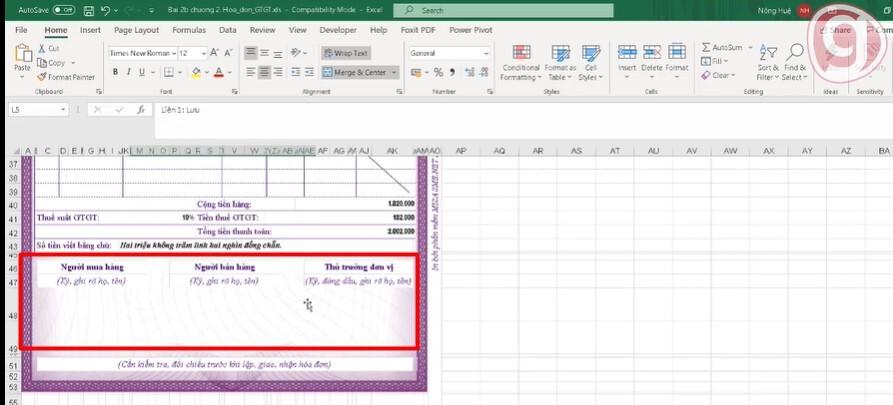
Task: Apply comma style formatting
Action: pyautogui.click(x=452, y=72)
